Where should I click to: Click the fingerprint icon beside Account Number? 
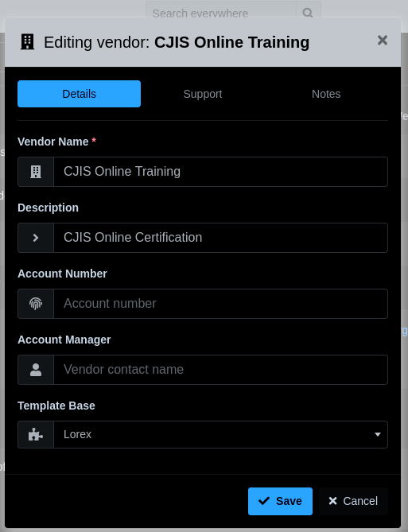(x=36, y=304)
